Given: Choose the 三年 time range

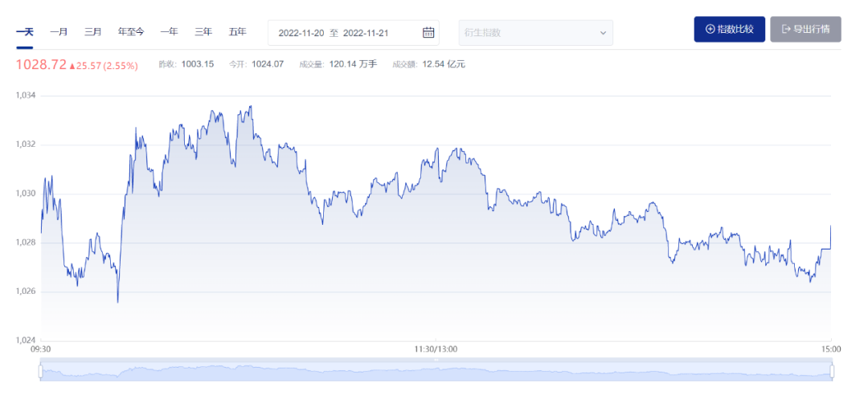Looking at the screenshot, I should point(203,31).
